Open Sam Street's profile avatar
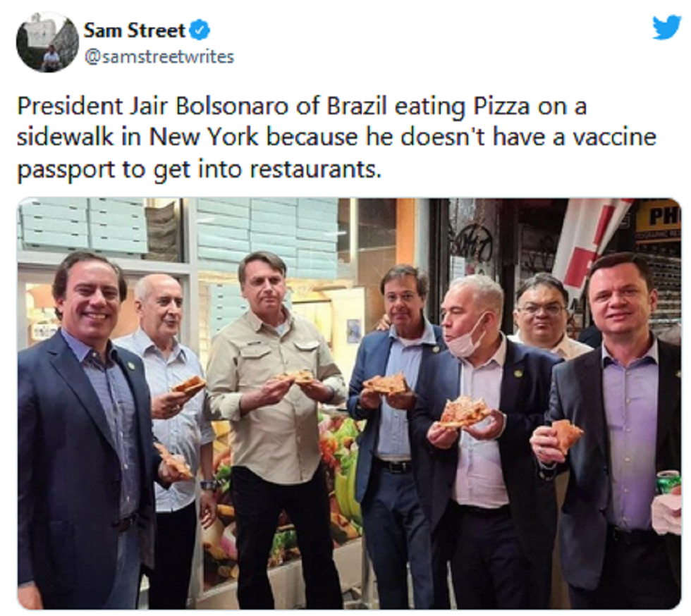 (x=47, y=42)
